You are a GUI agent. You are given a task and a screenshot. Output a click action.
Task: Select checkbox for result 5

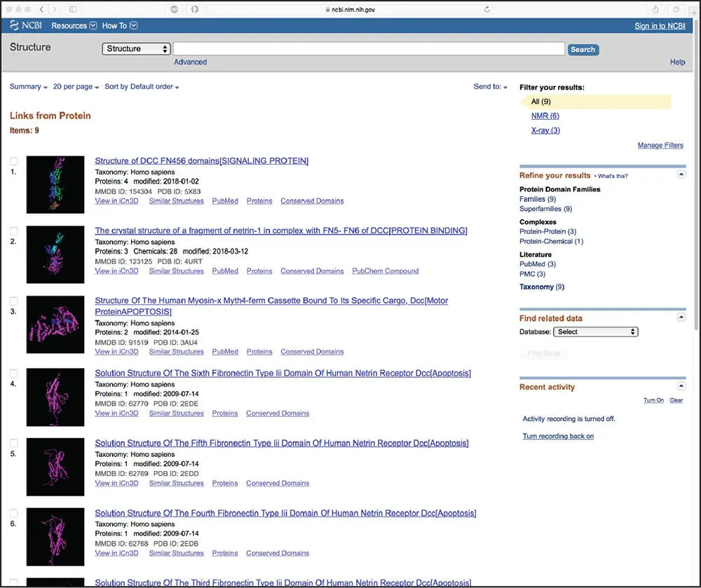(14, 443)
